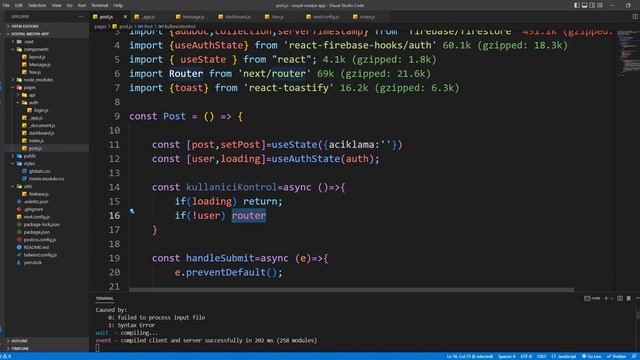Screen dimensions: 640x360
Task: Switch to the next.config.js editor tab
Action: [326, 17]
